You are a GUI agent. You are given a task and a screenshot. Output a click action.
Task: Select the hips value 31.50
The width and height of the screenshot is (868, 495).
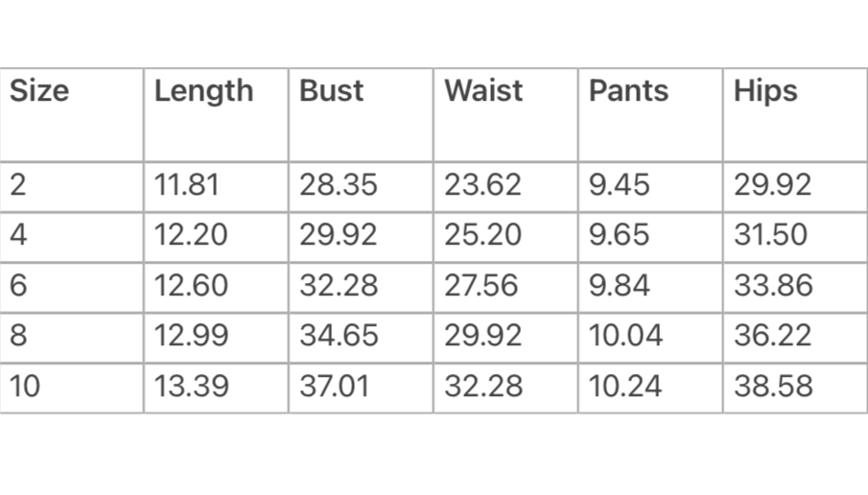pos(770,234)
